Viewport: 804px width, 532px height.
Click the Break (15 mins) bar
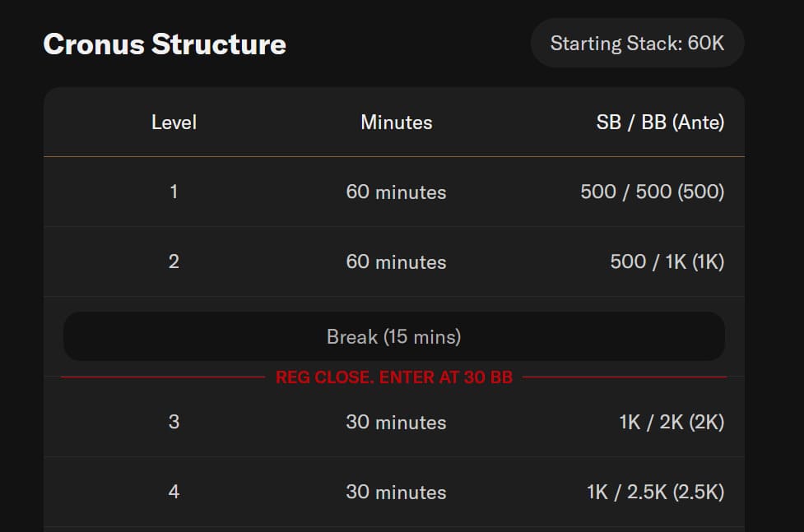[x=393, y=336]
